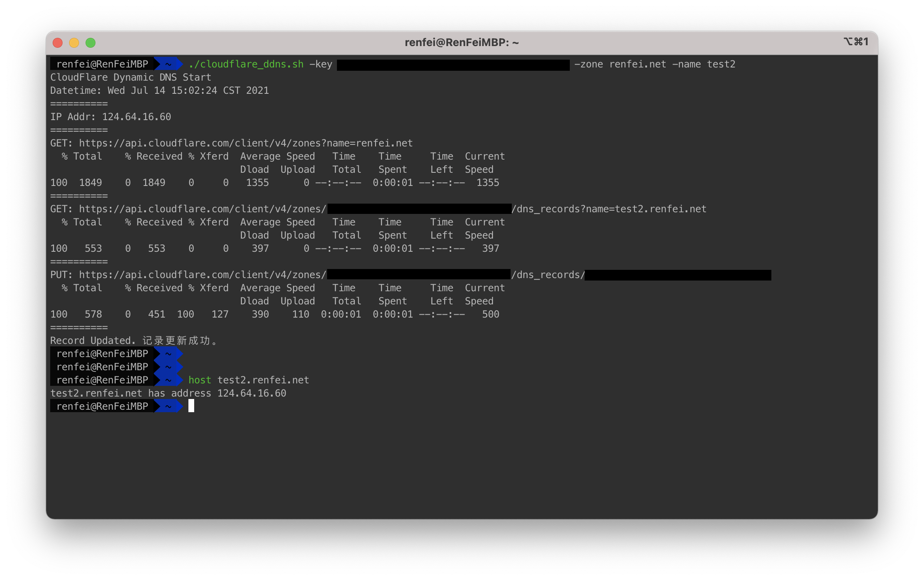Click the CloudFlare Dynamic DNS Start line

click(x=130, y=77)
